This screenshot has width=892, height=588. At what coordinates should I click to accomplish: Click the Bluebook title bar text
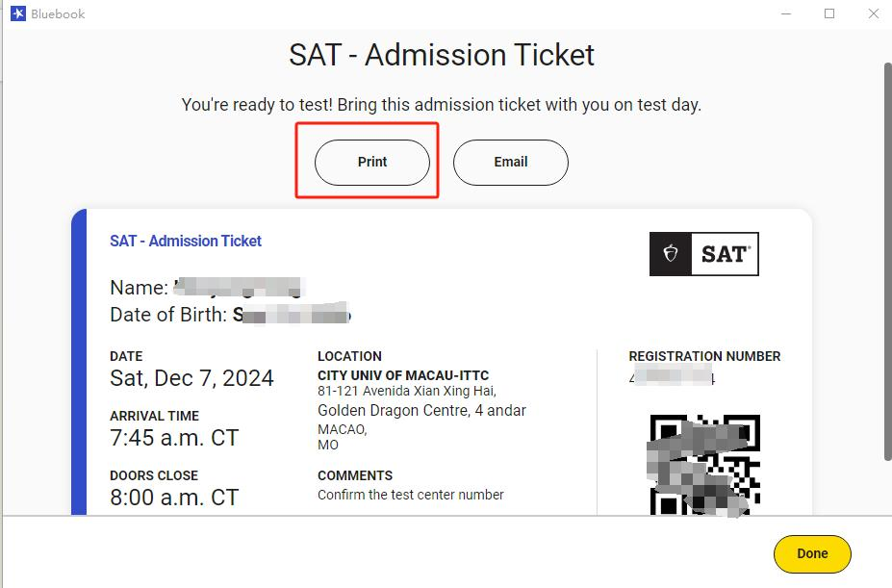coord(57,13)
